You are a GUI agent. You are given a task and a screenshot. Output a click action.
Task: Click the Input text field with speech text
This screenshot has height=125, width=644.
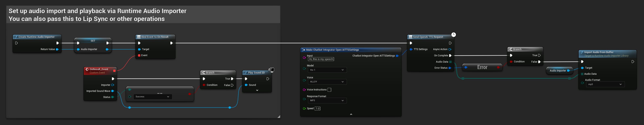coord(321,59)
